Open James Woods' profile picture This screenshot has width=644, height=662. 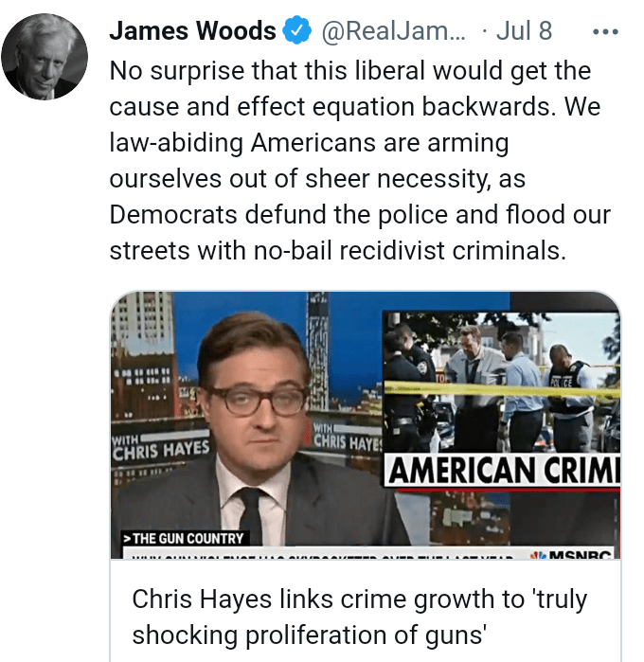[x=45, y=57]
